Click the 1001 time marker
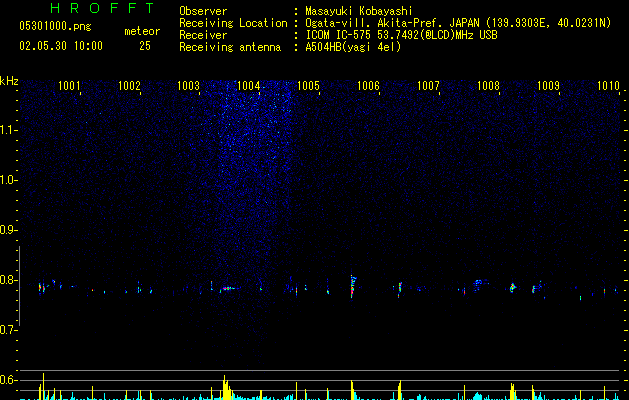629x400 pixels. (69, 85)
